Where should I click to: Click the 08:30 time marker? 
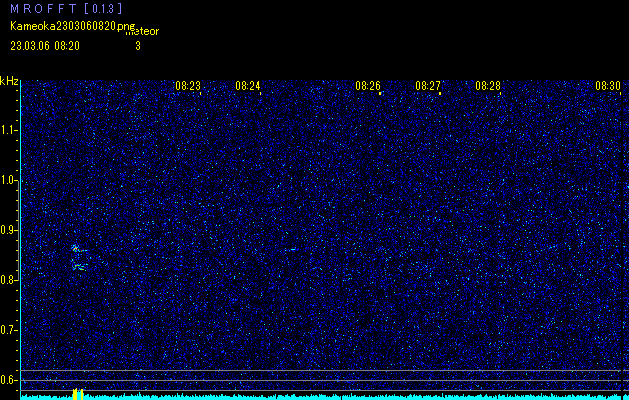pyautogui.click(x=608, y=85)
